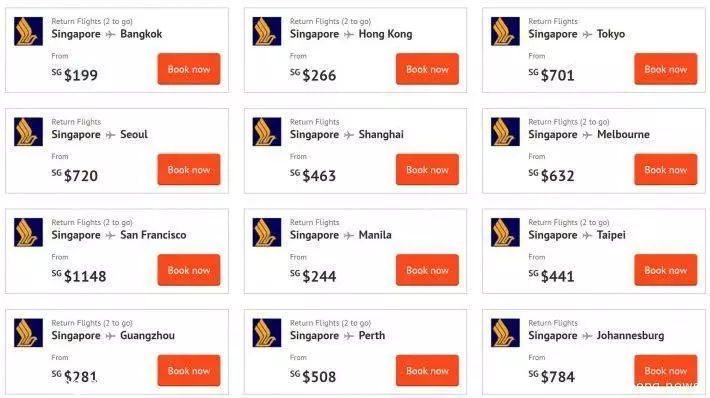710x398 pixels.
Task: Click the airline logo on Hong Kong card
Action: (x=267, y=32)
